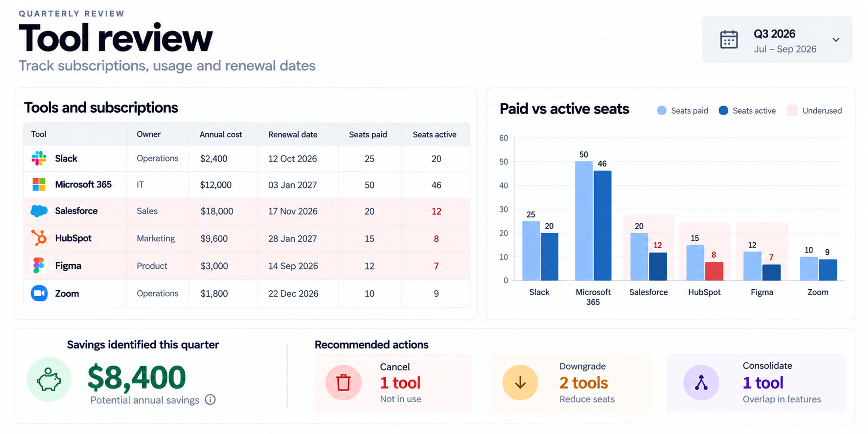Toggle the Underused legend swatch
The width and height of the screenshot is (868, 434).
pyautogui.click(x=792, y=111)
